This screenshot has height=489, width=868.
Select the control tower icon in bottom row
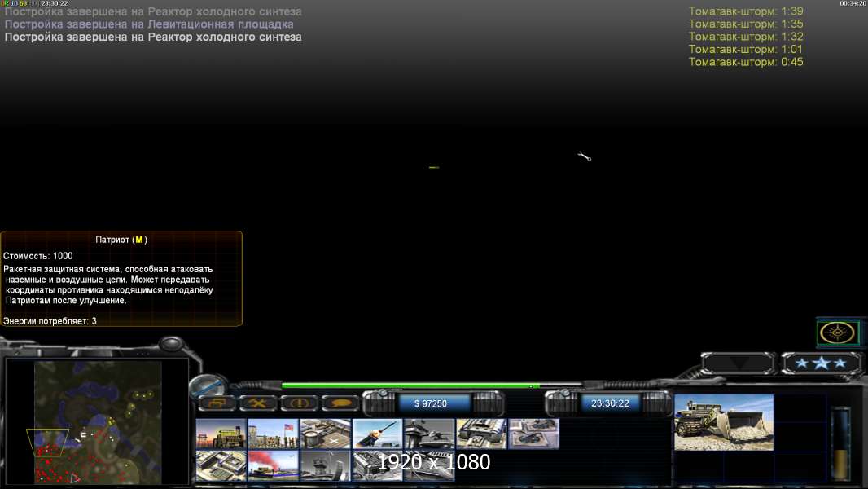pyautogui.click(x=325, y=465)
